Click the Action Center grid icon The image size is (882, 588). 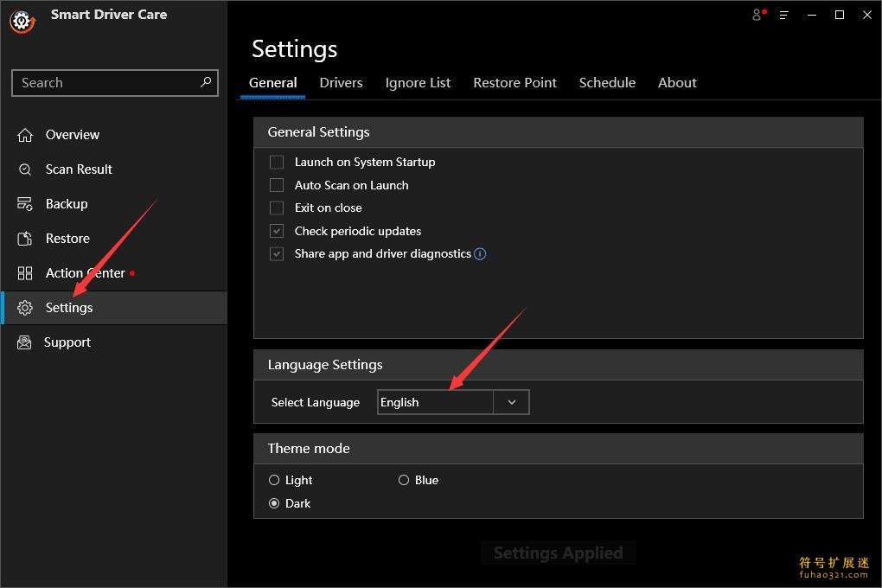[25, 273]
